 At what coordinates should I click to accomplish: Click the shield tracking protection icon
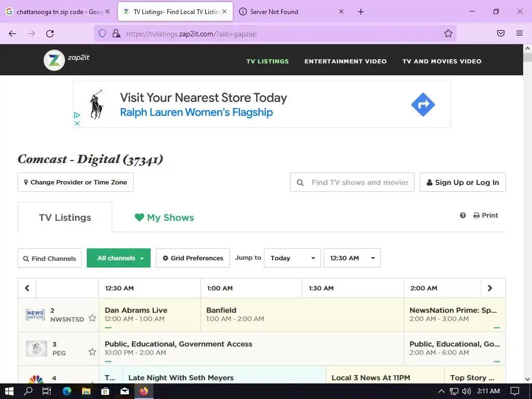(x=102, y=33)
